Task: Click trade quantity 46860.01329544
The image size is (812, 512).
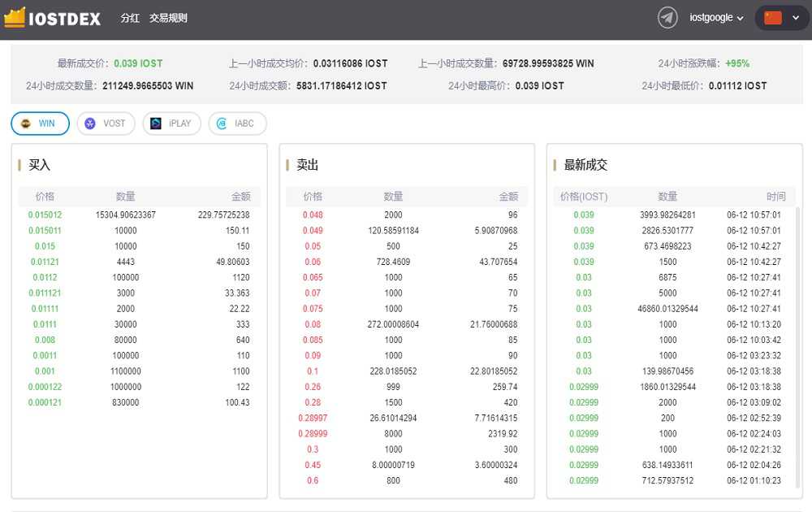Action: click(667, 308)
